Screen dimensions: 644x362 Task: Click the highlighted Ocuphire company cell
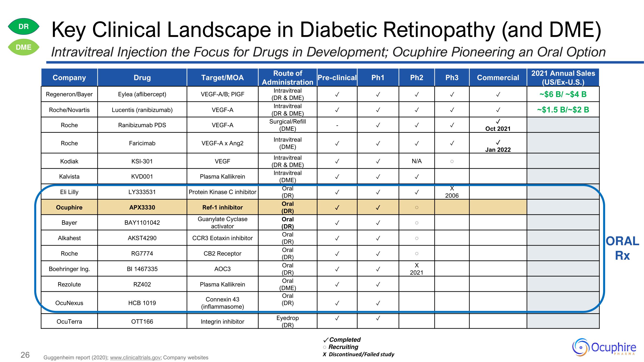point(69,207)
